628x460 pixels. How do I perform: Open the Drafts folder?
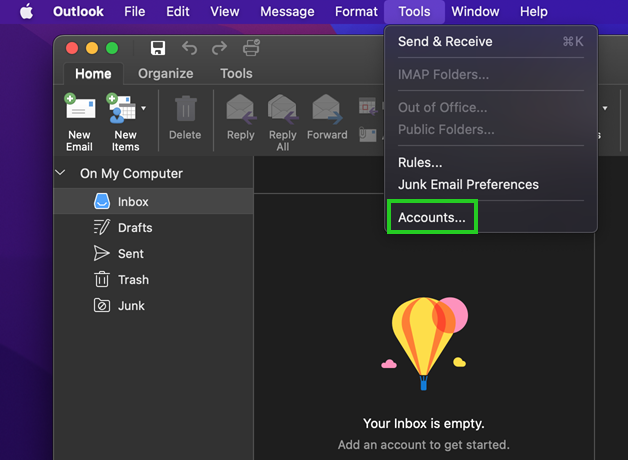[x=134, y=228]
